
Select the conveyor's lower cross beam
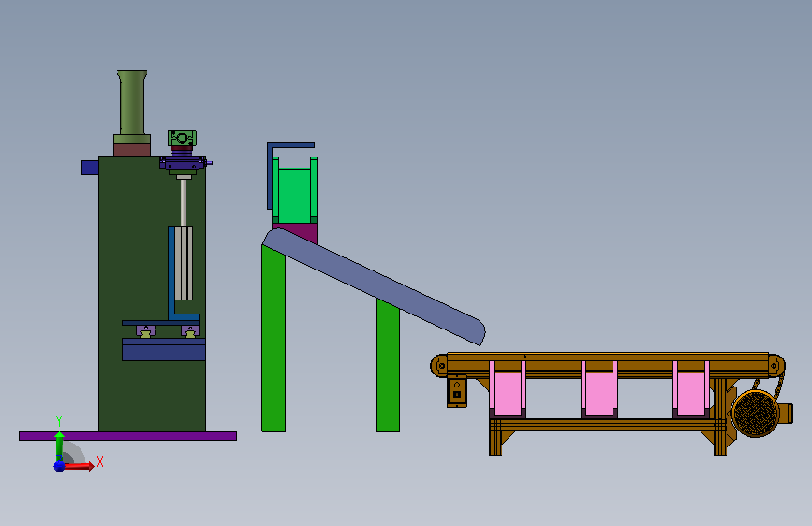[606, 425]
